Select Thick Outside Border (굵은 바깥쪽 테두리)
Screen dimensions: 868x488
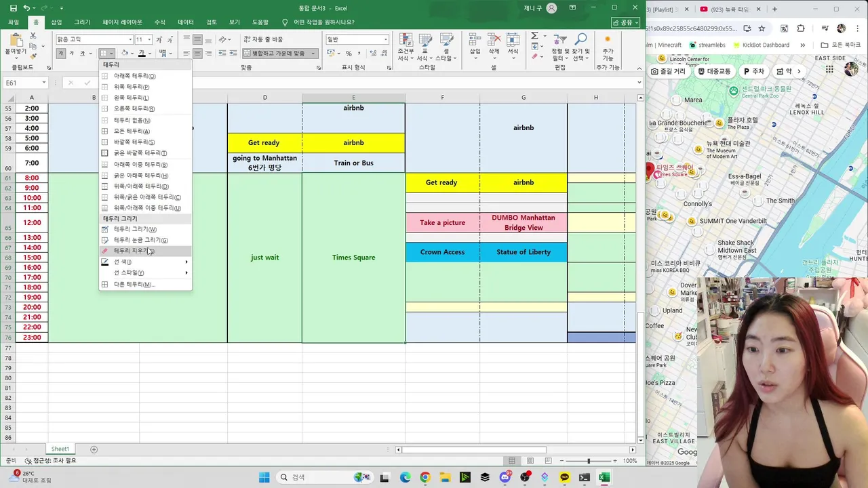145,153
